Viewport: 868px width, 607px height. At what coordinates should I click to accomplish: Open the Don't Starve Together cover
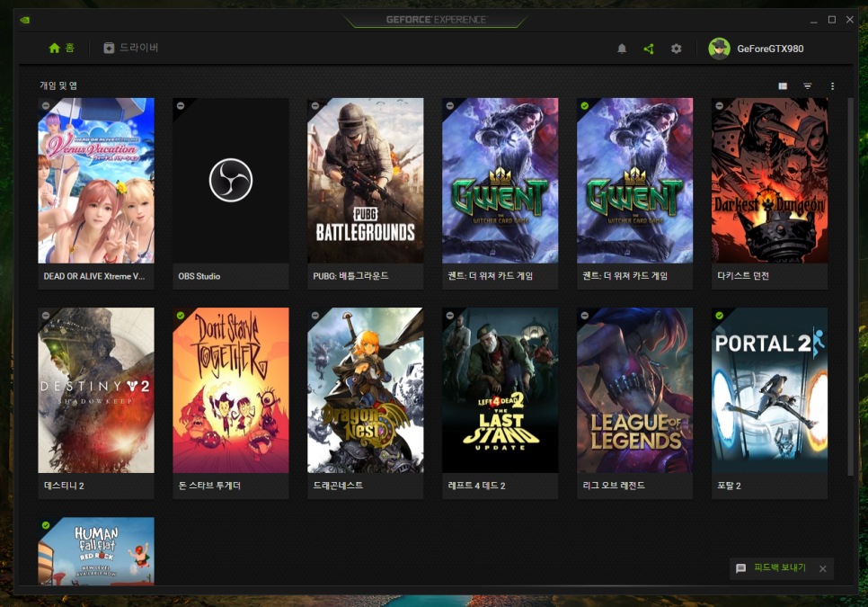click(x=231, y=390)
